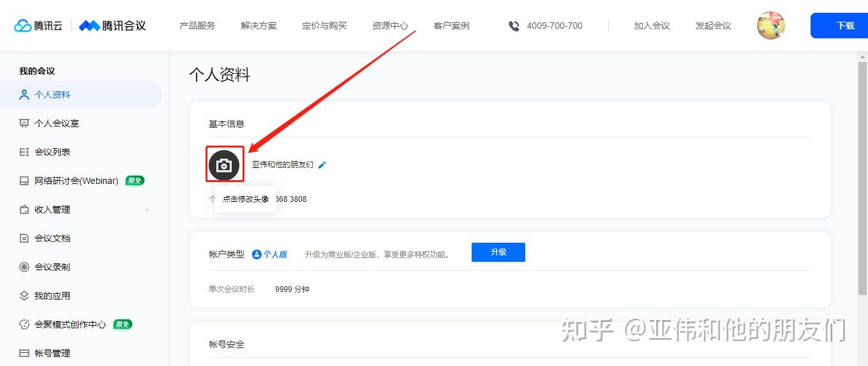Screen dimensions: 868x366
Task: Click the nickname 亚伟和他的朋友们
Action: 283,165
